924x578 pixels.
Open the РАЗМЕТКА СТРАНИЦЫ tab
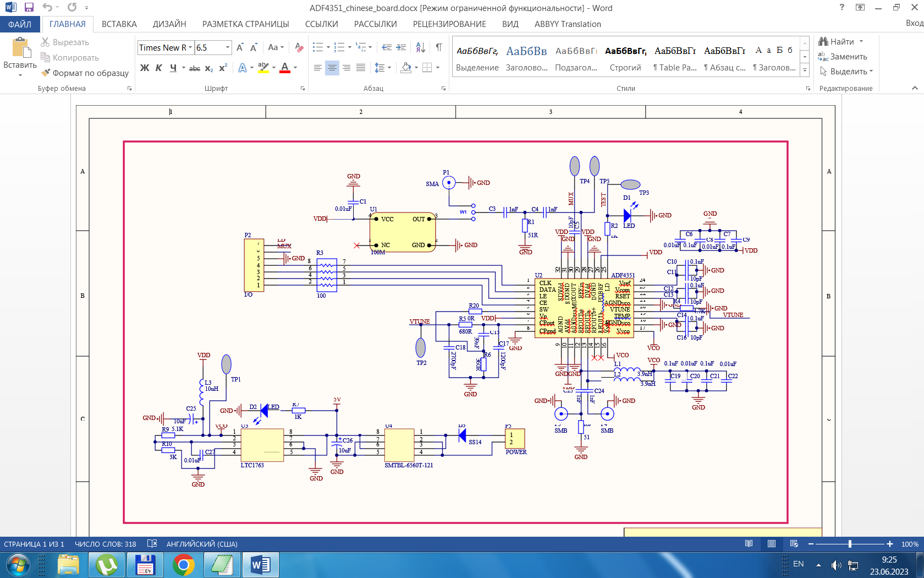coord(246,24)
